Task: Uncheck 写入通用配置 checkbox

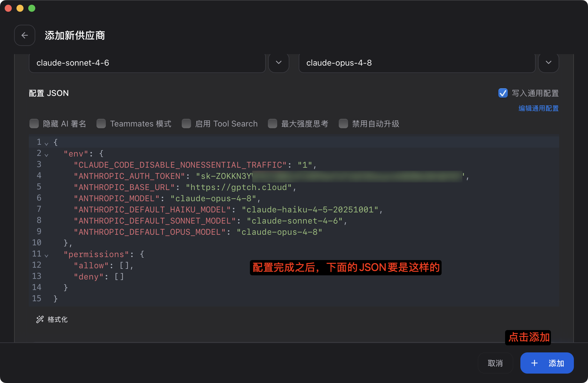Action: (x=503, y=93)
